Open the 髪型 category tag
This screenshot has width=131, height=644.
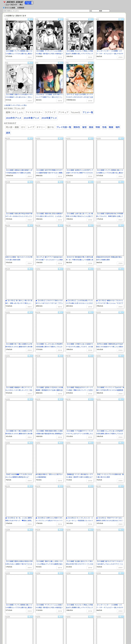tap(84, 127)
